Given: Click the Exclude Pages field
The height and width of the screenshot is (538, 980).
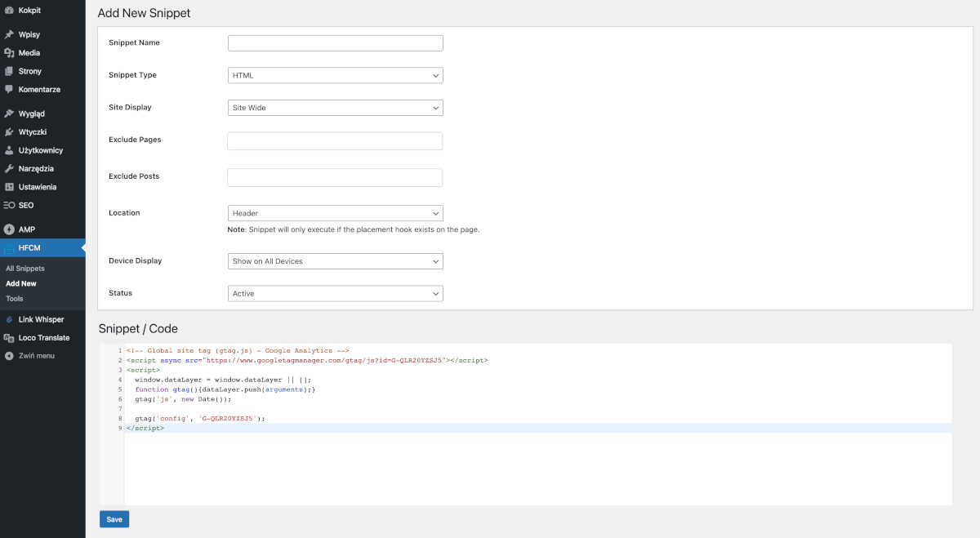Looking at the screenshot, I should click(335, 140).
